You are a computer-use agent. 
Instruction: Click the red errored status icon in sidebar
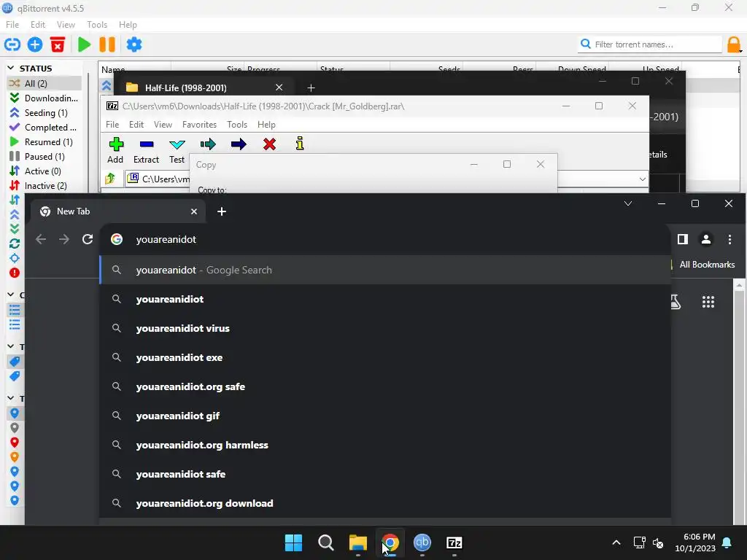[15, 273]
